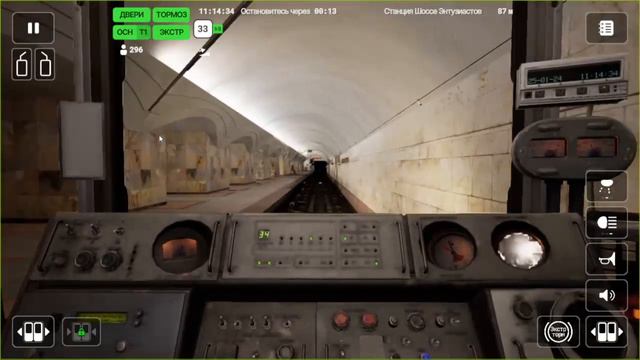Open the right-side doors icon
This screenshot has width=640, height=360.
(607, 331)
